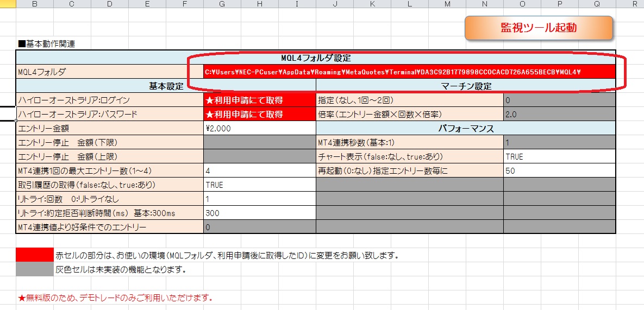Select the 取引履歴の取得 TRUE cell
644x310 pixels.
(260, 185)
